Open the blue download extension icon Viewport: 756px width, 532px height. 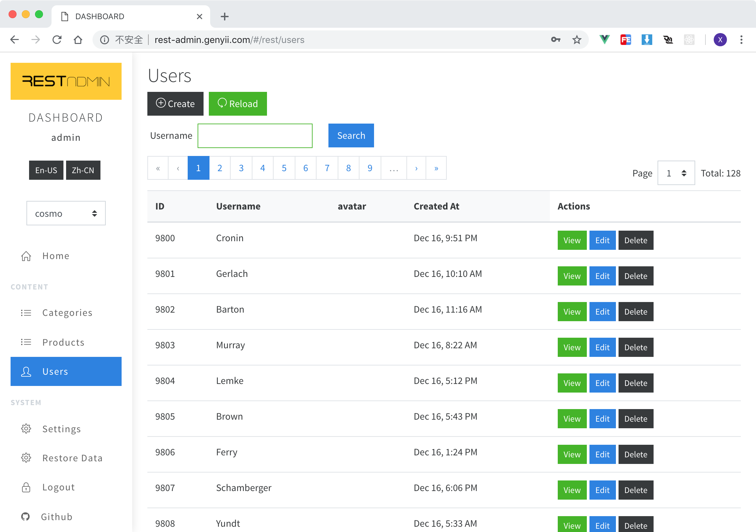(x=647, y=40)
